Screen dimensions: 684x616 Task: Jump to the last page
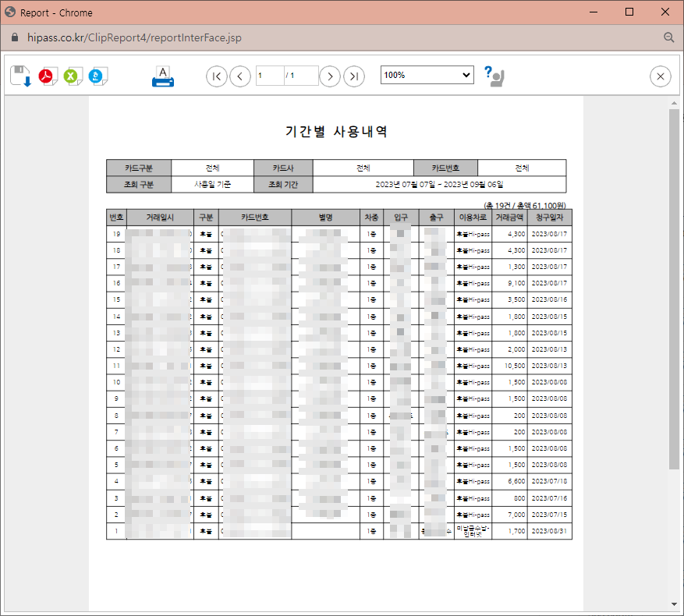click(354, 76)
